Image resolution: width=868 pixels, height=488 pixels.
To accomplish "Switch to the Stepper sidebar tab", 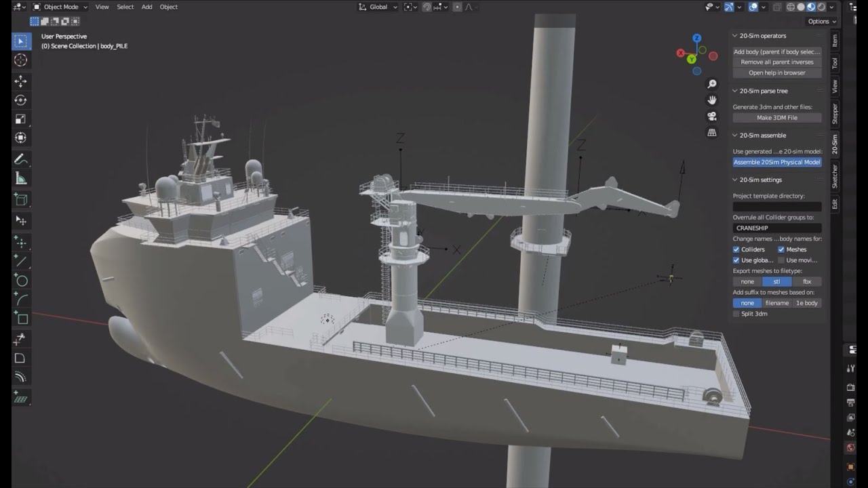I will 835,113.
